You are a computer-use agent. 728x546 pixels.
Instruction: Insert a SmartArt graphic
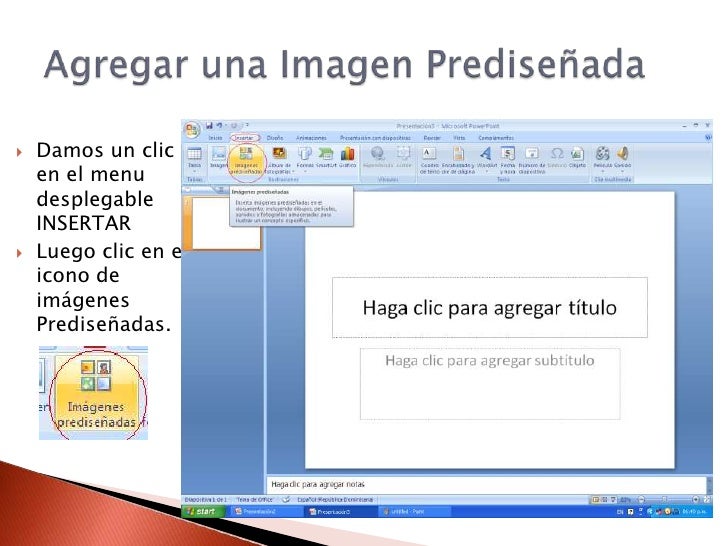click(326, 157)
